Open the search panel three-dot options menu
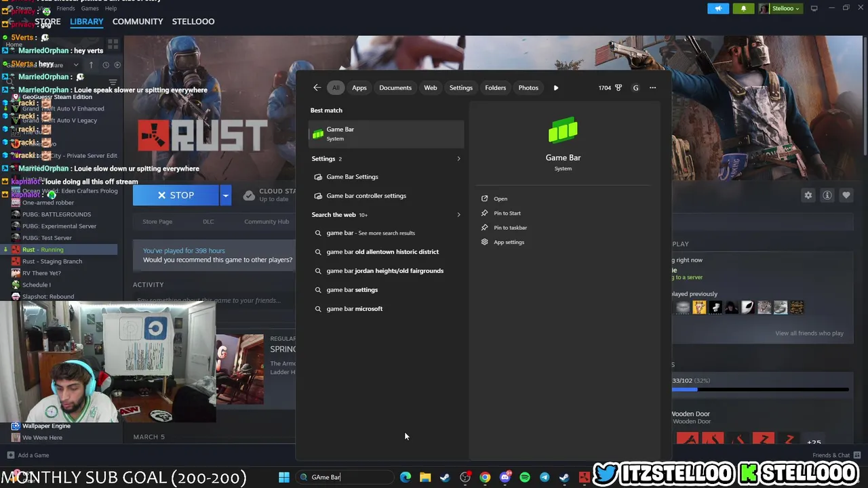The height and width of the screenshot is (488, 868). [x=652, y=87]
